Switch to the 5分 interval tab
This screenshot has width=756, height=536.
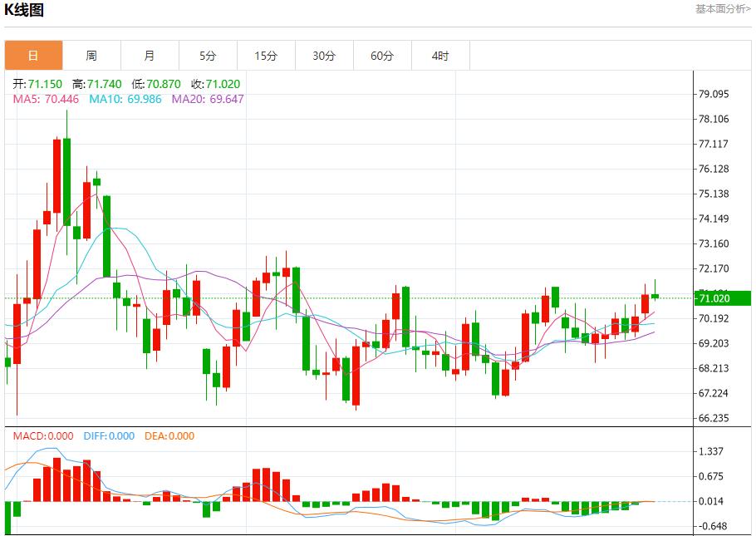point(208,56)
